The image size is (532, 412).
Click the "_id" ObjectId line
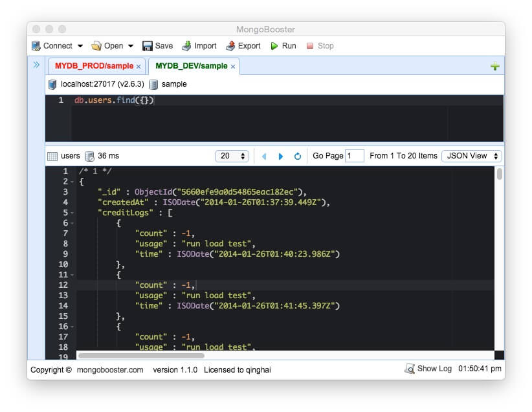[202, 192]
